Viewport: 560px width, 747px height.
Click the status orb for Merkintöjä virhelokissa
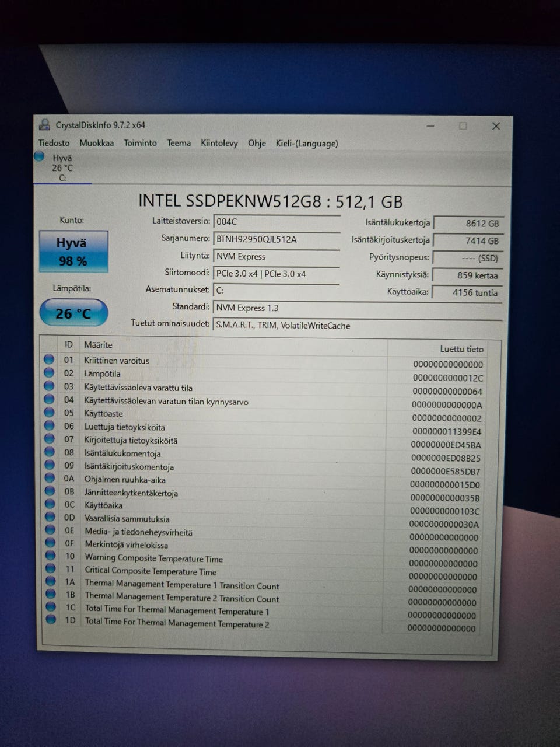pyautogui.click(x=50, y=543)
